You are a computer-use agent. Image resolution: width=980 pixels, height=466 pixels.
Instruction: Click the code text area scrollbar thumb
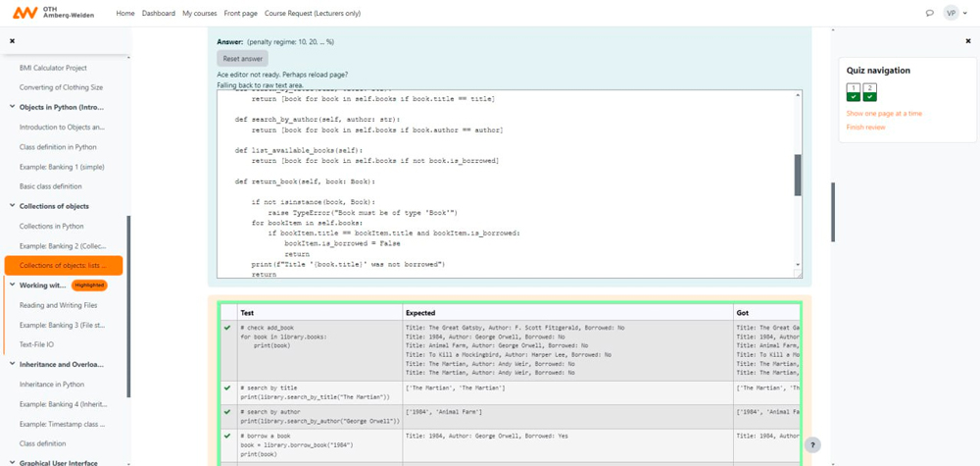coord(798,174)
